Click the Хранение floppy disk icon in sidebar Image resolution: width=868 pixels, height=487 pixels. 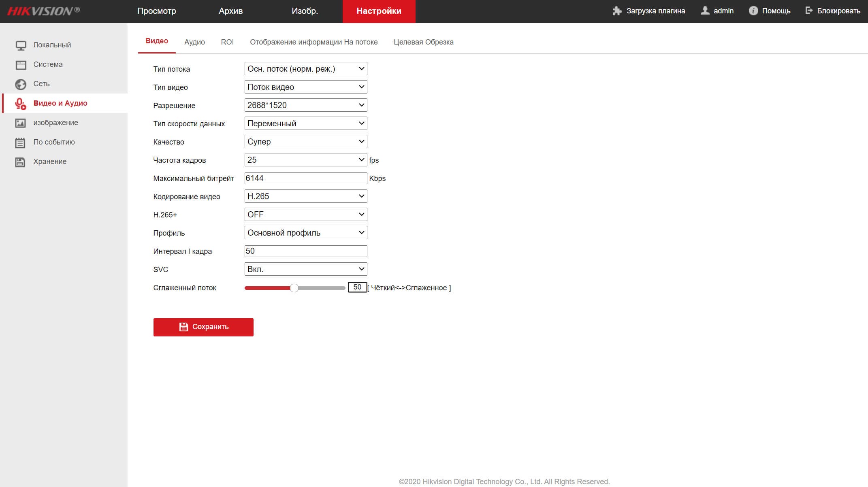(20, 162)
